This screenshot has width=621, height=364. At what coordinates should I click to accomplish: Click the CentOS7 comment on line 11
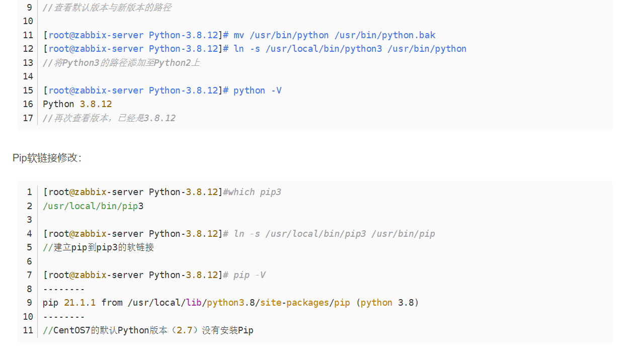(146, 330)
